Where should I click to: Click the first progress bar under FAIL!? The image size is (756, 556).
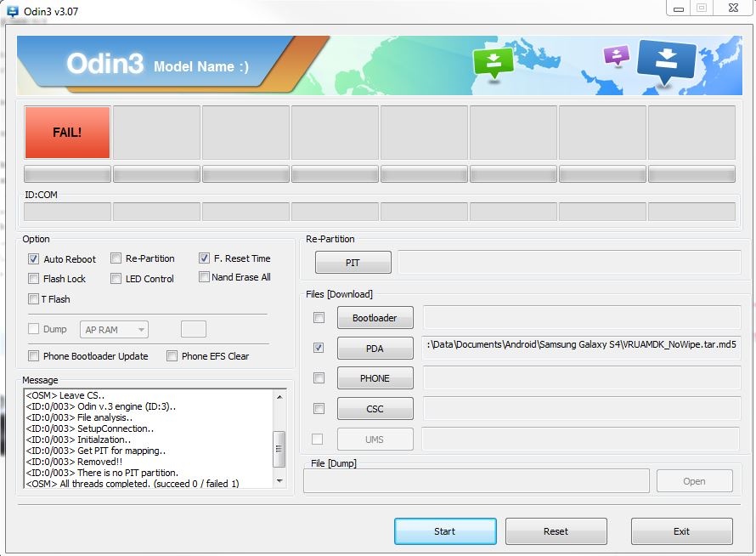[67, 173]
